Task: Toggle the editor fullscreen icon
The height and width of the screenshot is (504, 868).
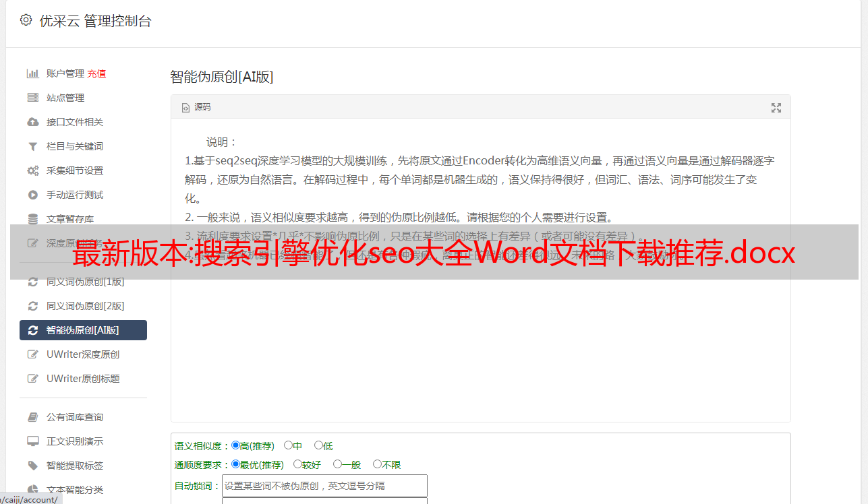Action: (x=776, y=108)
